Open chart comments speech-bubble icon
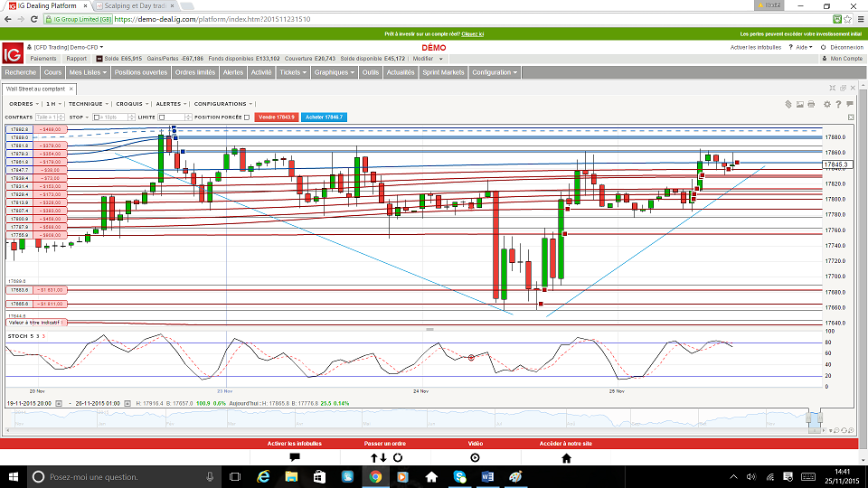868x488 pixels. click(x=850, y=104)
